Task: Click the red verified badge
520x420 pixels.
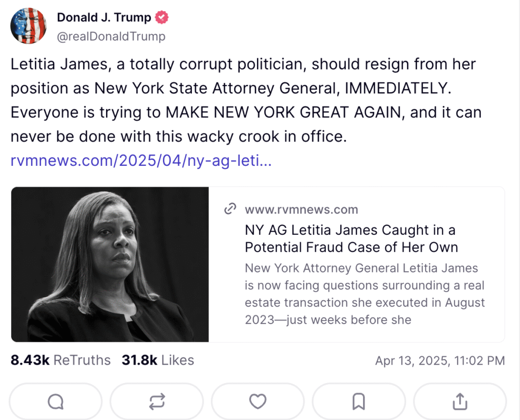Action: pos(162,18)
